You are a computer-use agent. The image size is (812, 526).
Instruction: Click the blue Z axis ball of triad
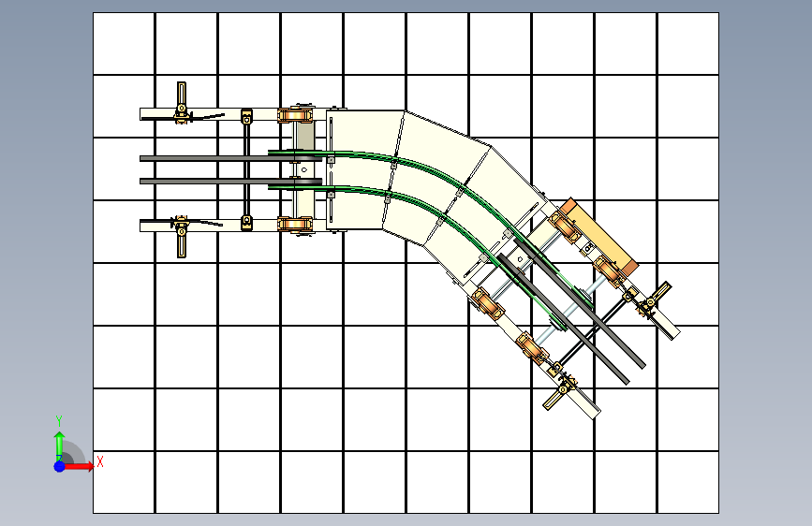pos(60,466)
